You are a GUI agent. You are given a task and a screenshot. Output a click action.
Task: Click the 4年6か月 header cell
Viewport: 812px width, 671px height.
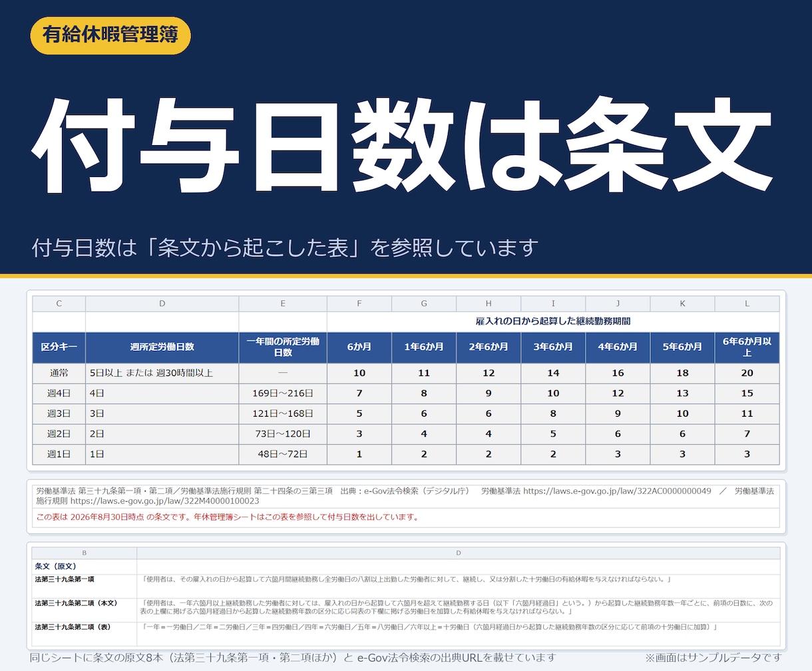[618, 347]
